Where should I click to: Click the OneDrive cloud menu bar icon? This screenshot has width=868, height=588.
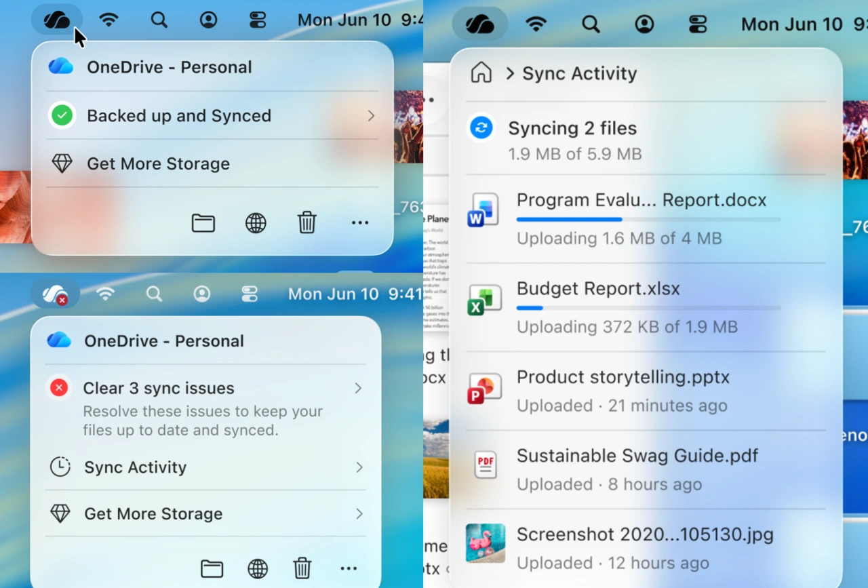(57, 20)
